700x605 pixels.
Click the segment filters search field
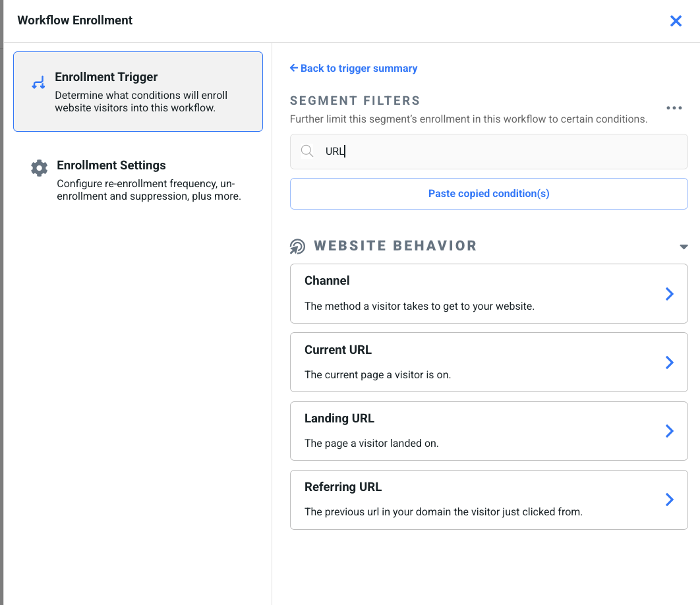click(489, 152)
